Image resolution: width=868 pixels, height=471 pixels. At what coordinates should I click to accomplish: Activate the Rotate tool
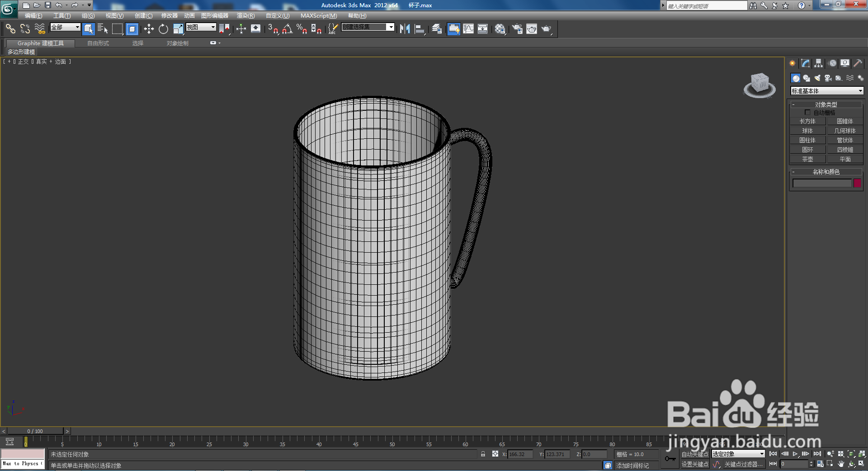[x=162, y=29]
